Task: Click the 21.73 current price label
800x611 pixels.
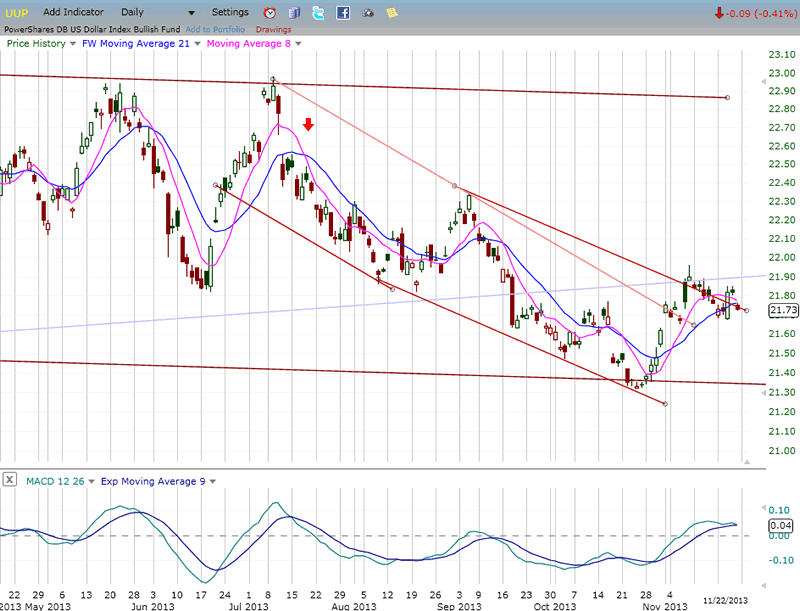Action: point(782,311)
